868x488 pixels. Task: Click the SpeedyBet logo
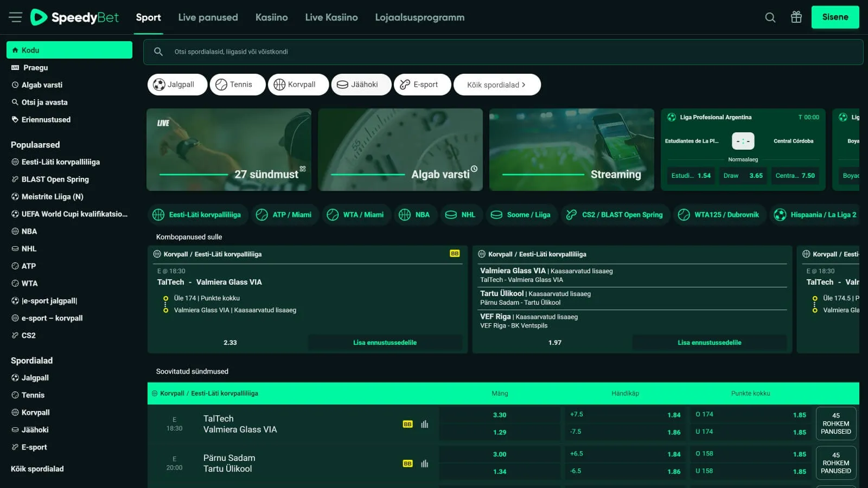click(75, 17)
